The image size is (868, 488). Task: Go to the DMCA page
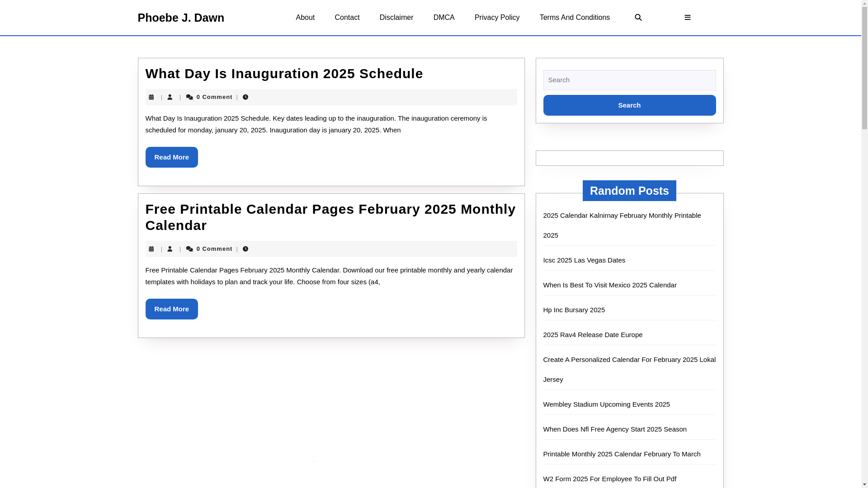tap(444, 18)
